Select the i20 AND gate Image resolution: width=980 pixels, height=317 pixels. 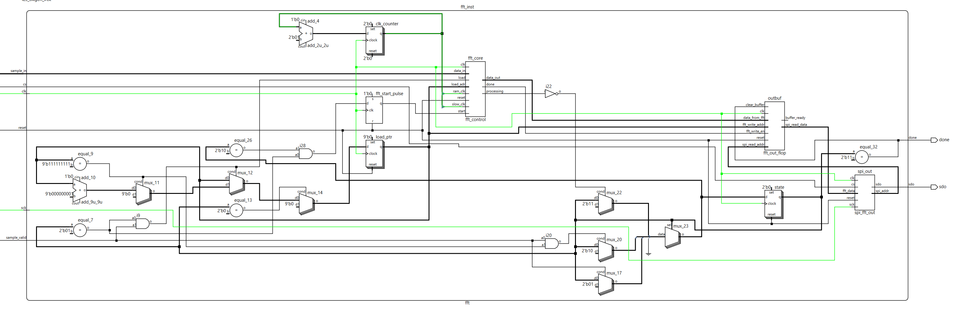[x=551, y=244]
